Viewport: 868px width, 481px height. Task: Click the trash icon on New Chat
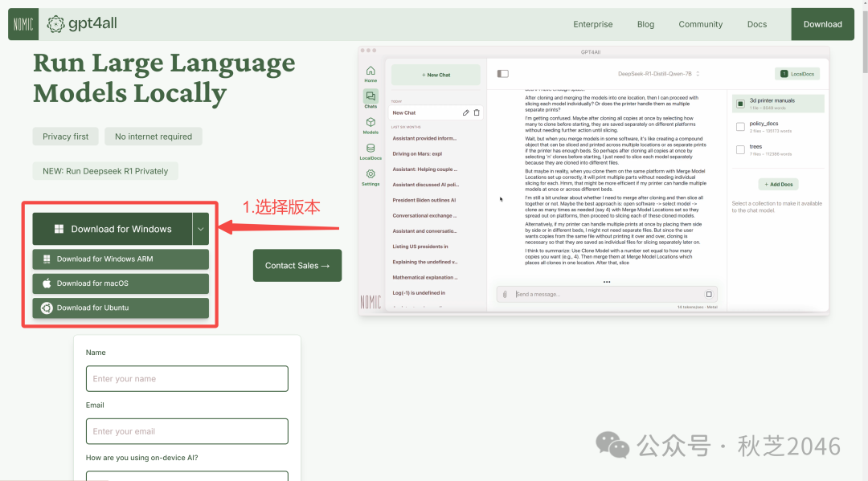click(x=476, y=112)
